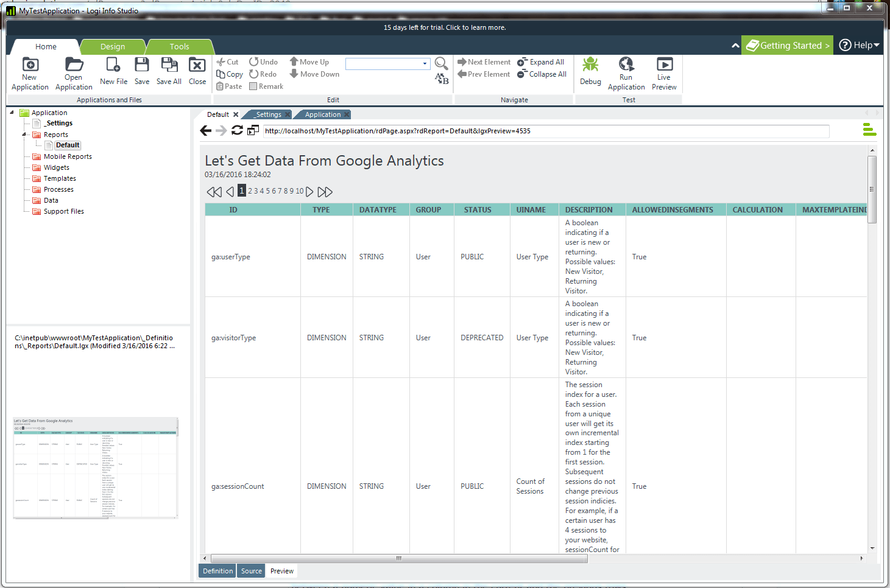The image size is (890, 588).
Task: Open a different application via Open Application
Action: point(73,72)
